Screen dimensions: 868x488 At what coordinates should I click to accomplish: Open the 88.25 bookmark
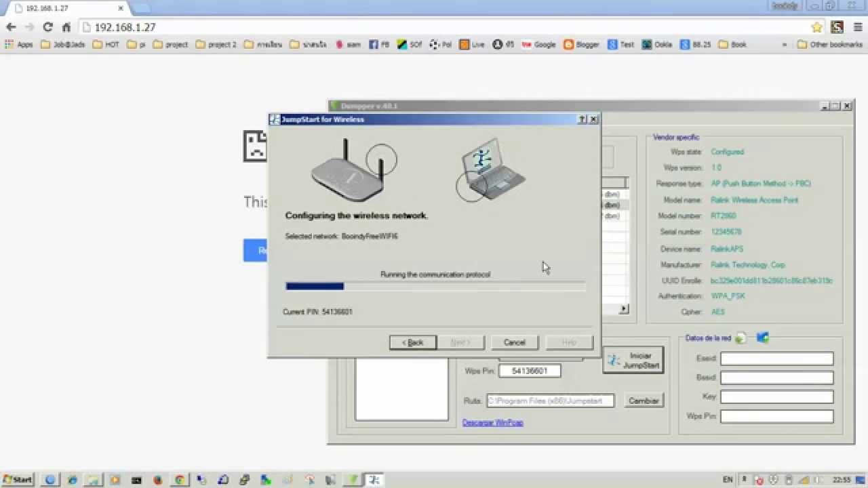[695, 45]
